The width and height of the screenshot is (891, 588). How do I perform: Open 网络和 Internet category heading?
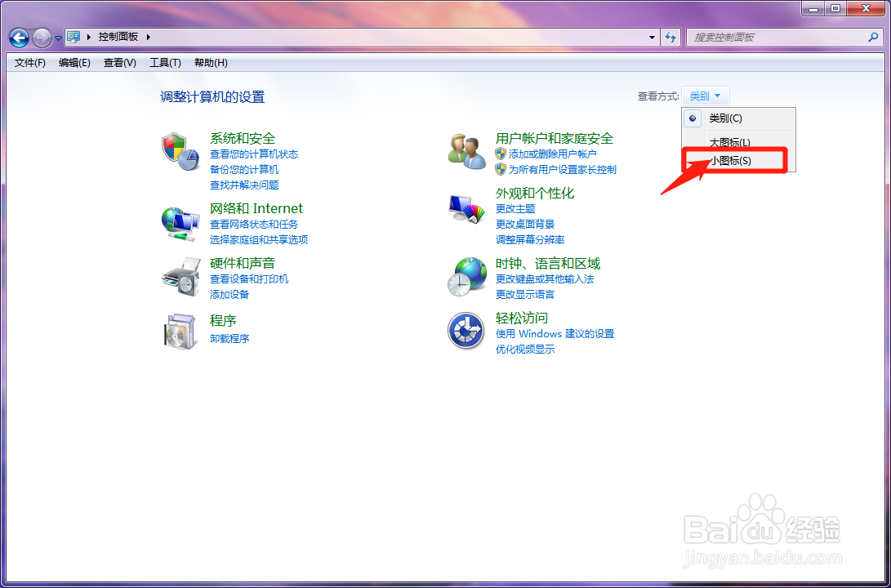click(256, 208)
